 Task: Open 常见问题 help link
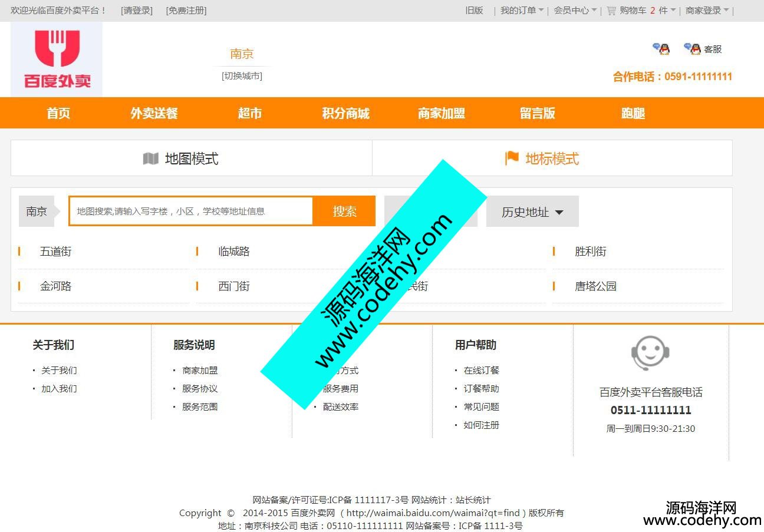[481, 407]
